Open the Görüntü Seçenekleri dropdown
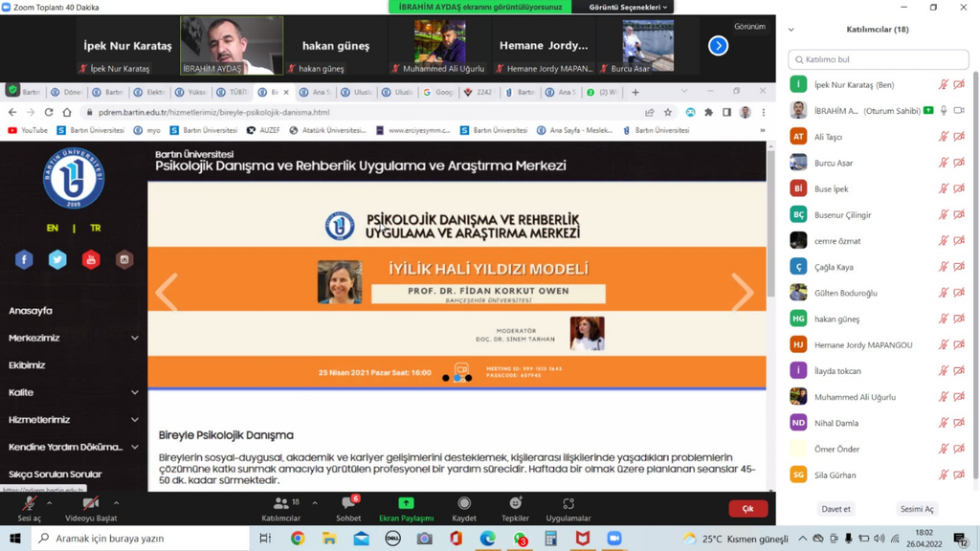Screen dimensions: 980x551 (x=628, y=7)
